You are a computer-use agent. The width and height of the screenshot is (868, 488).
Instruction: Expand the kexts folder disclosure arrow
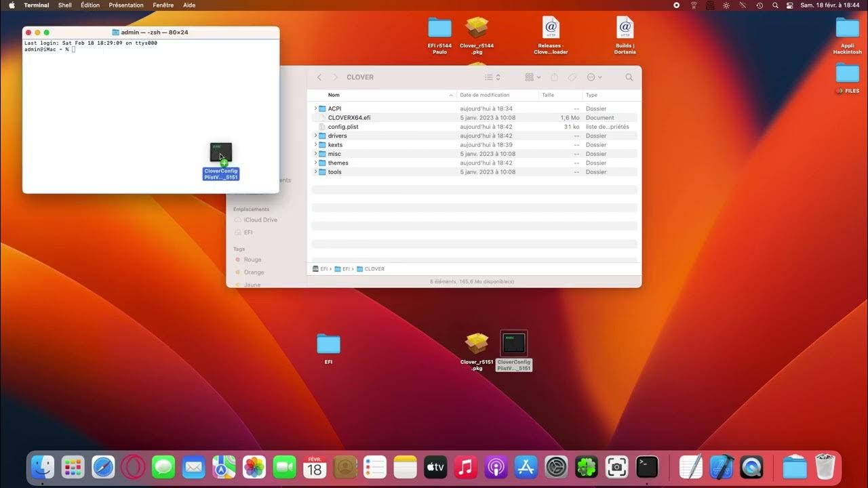[x=315, y=145]
